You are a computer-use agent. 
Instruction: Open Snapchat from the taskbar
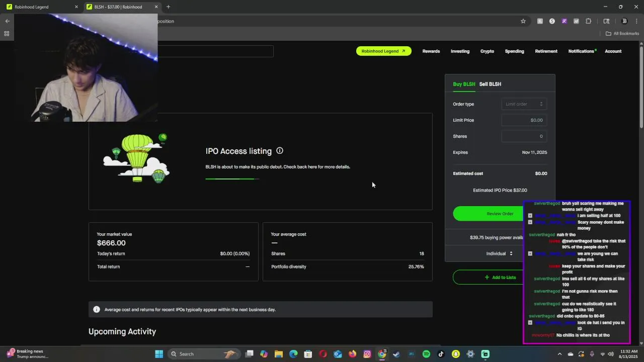455,354
